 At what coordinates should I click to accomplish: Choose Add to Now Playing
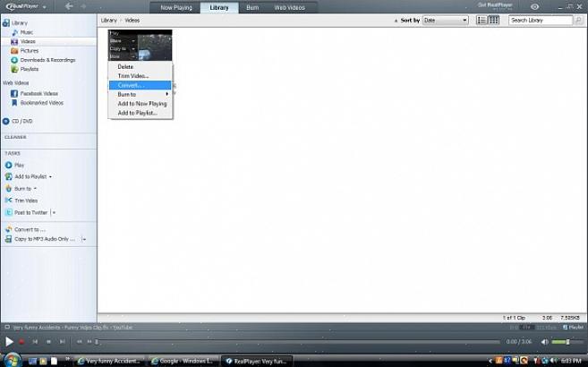[141, 104]
